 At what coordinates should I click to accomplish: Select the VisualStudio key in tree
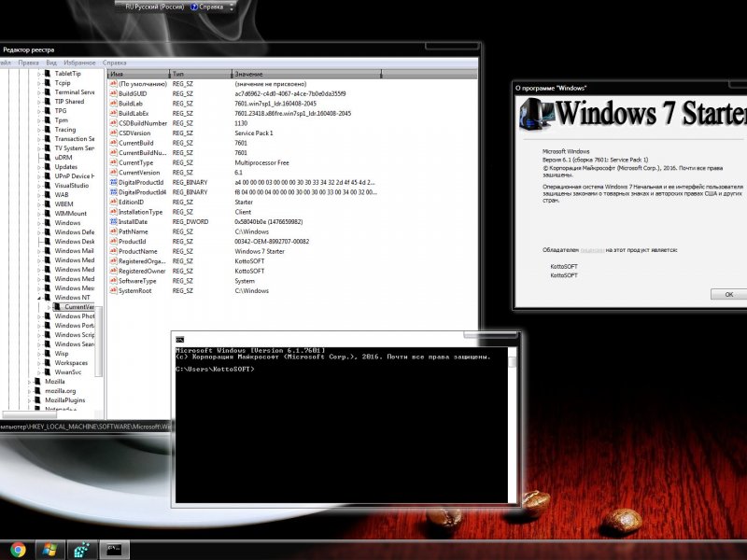[x=72, y=186]
